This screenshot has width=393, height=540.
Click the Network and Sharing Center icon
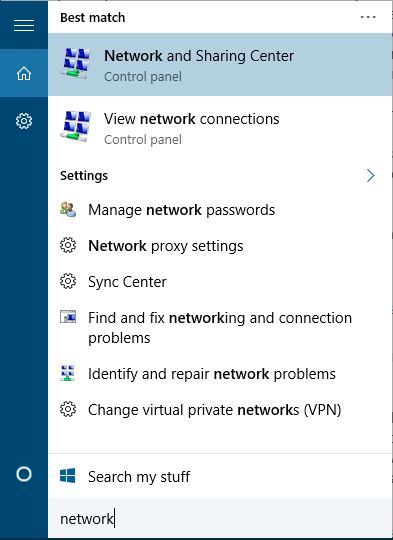(76, 64)
